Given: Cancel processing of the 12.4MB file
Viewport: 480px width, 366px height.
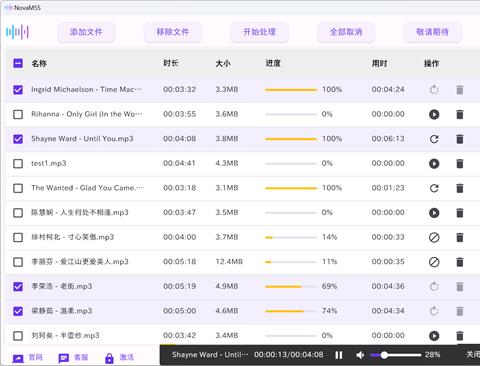Looking at the screenshot, I should 434,262.
